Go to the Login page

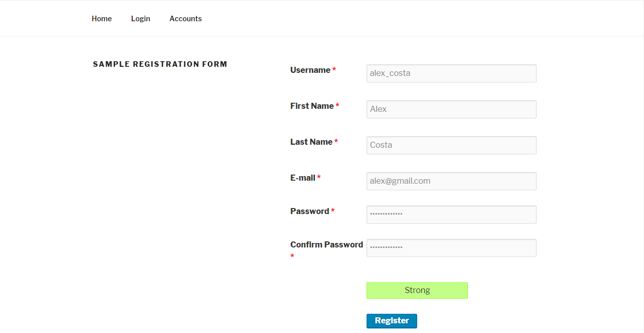[140, 19]
